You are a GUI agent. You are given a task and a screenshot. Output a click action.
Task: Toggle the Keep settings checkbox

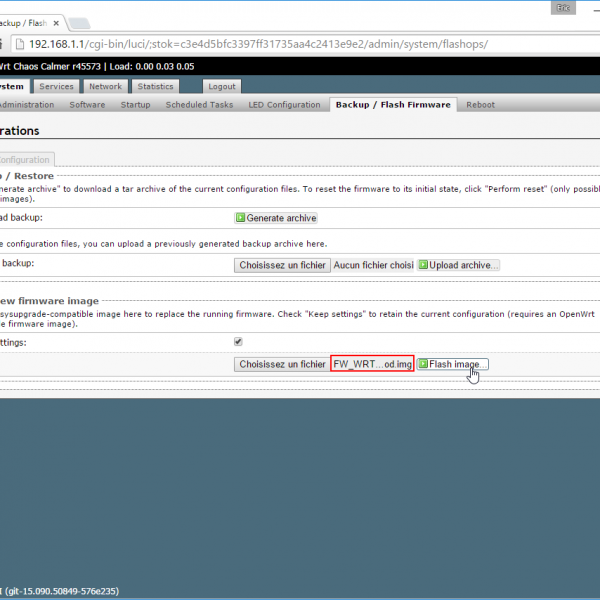[x=238, y=341]
